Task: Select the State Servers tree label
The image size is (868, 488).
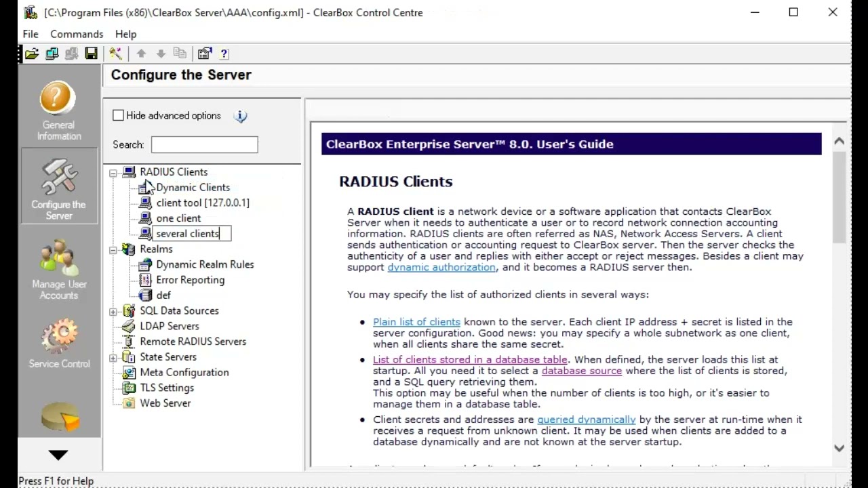Action: click(168, 357)
